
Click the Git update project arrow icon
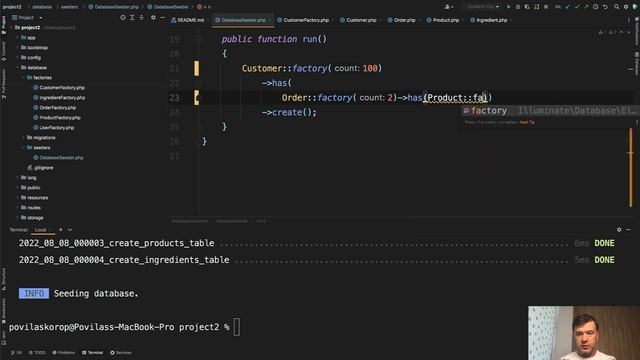tap(567, 7)
